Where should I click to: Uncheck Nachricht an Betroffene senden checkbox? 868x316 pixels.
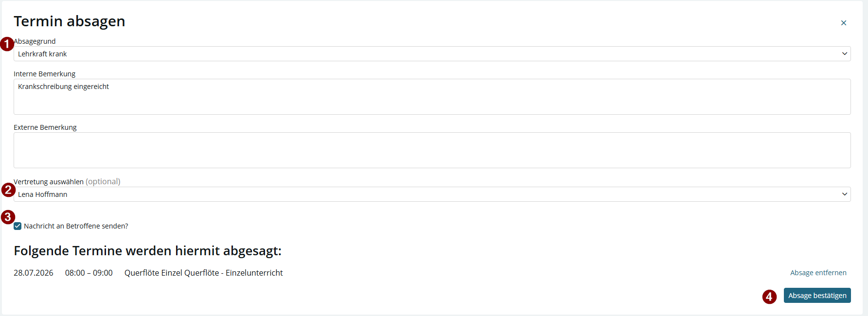pyautogui.click(x=18, y=226)
